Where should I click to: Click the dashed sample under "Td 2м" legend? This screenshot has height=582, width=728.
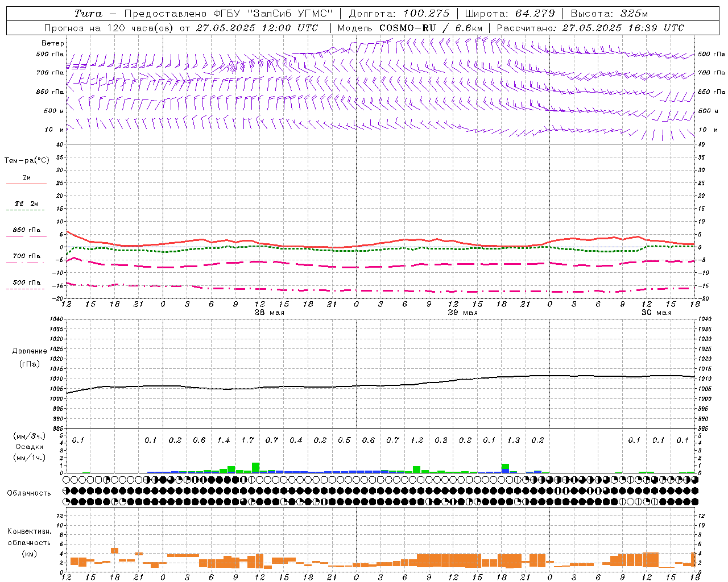coord(26,210)
